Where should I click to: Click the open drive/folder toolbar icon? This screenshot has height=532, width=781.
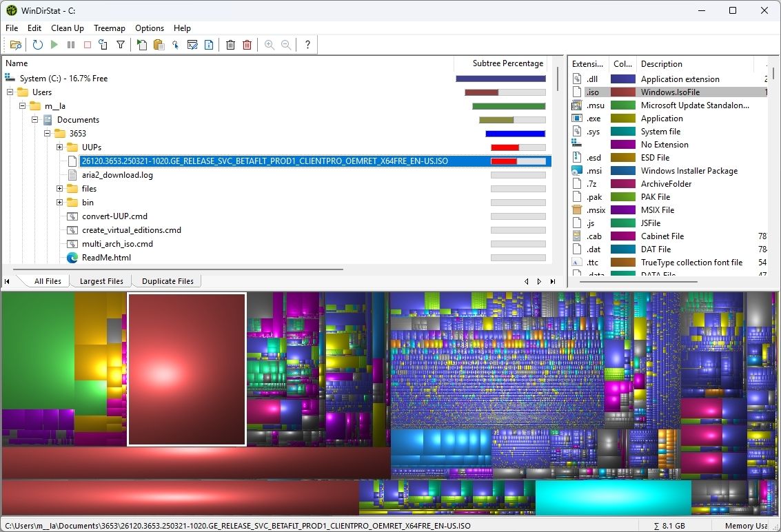[x=16, y=45]
